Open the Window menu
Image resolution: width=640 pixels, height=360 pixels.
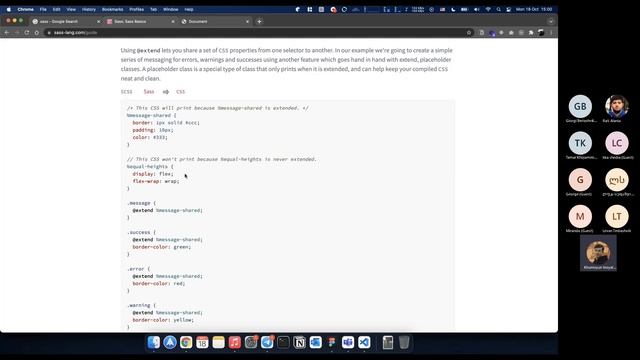171,9
